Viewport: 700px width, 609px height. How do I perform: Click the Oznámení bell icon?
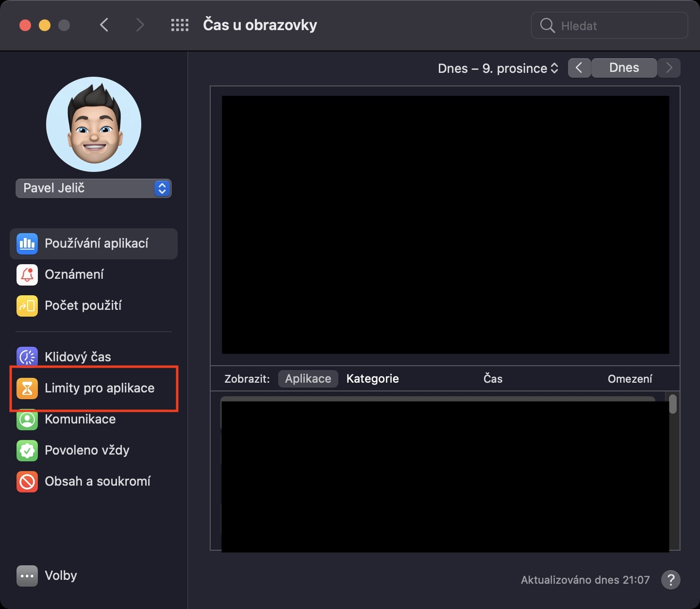pos(27,275)
